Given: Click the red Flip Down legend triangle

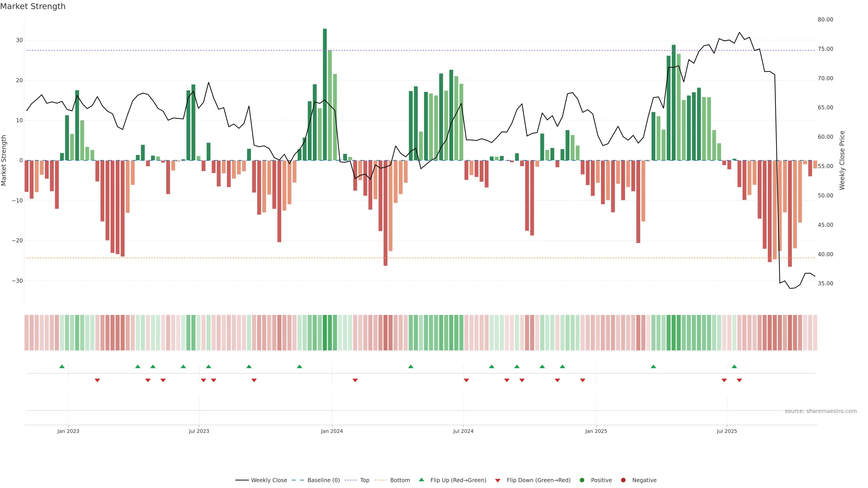Looking at the screenshot, I should pos(498,481).
